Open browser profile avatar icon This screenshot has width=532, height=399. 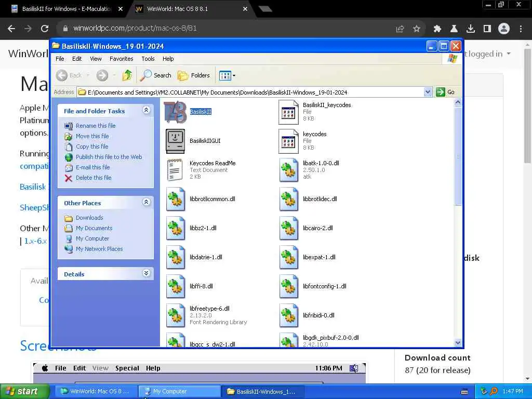click(x=504, y=29)
